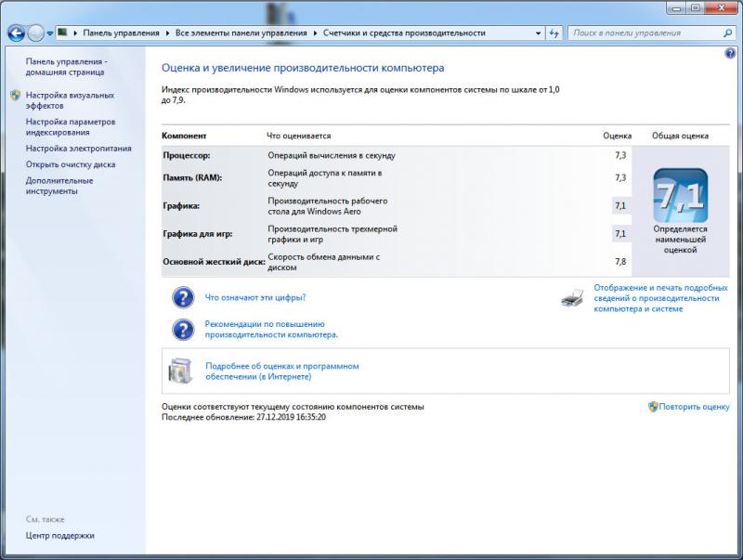Open 'Подробнее об оценках и программном обеспечении' link
The width and height of the screenshot is (743, 560).
[x=282, y=371]
